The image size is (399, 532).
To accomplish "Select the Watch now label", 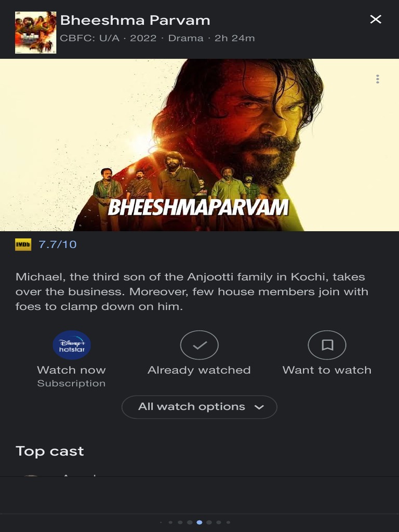I will click(71, 370).
